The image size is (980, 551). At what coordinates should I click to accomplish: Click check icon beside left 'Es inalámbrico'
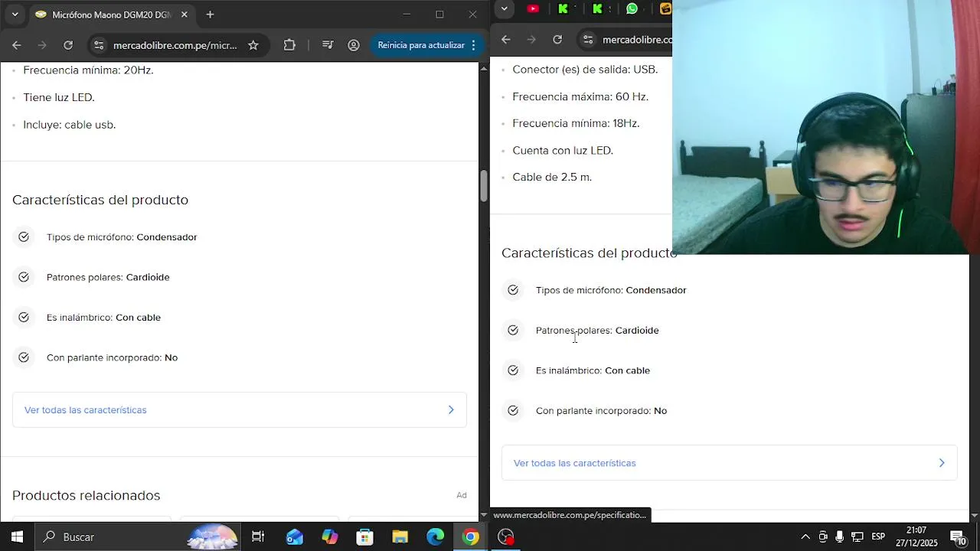[x=24, y=318]
